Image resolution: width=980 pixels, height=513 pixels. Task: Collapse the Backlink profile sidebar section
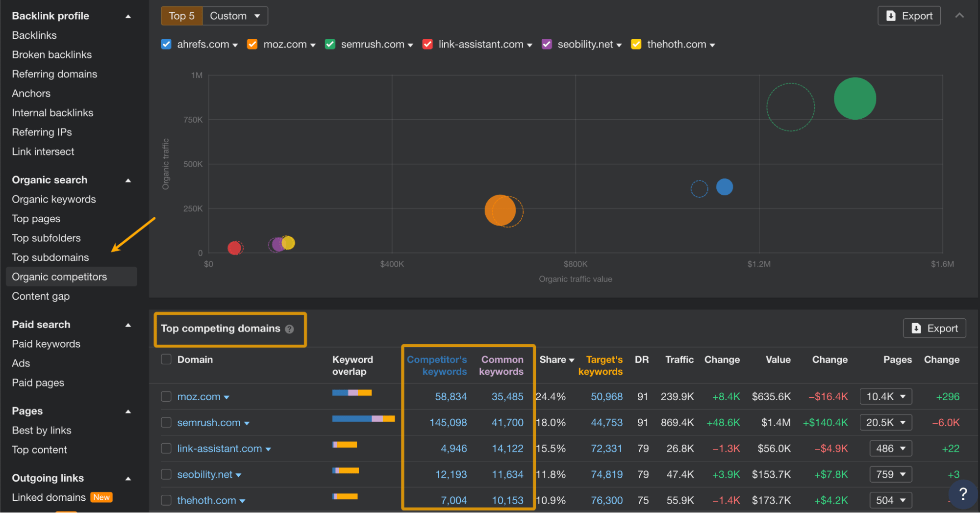click(127, 15)
